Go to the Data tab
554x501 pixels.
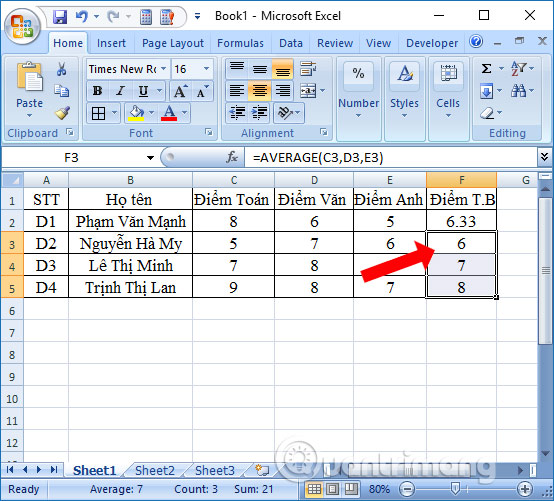click(291, 43)
